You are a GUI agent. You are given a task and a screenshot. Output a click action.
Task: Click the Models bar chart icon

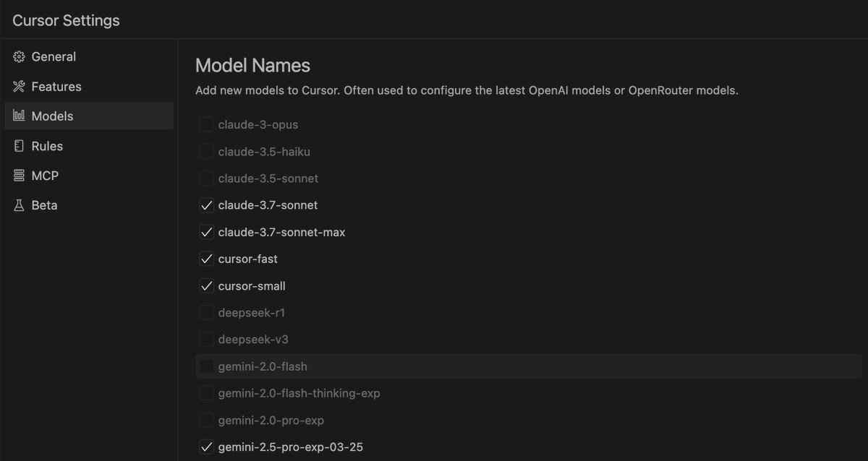[19, 116]
